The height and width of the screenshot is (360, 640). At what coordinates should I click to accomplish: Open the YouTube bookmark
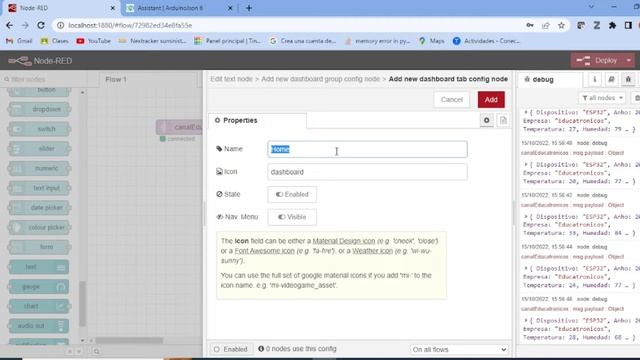93,41
